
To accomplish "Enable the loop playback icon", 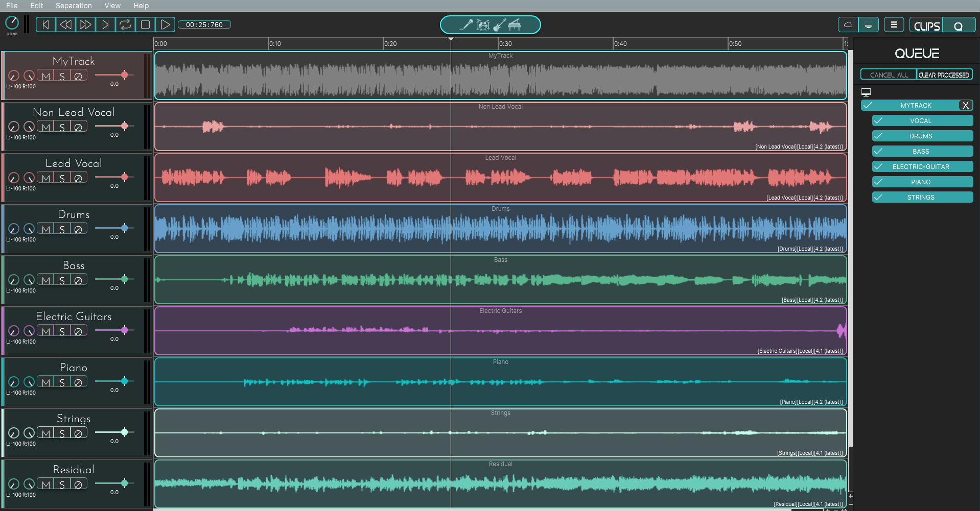I will pos(126,24).
